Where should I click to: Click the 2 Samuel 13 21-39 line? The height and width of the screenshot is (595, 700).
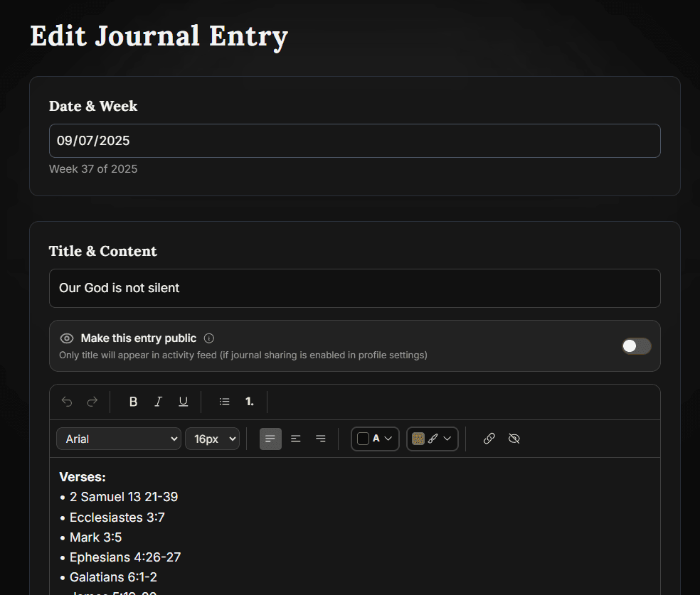[124, 497]
